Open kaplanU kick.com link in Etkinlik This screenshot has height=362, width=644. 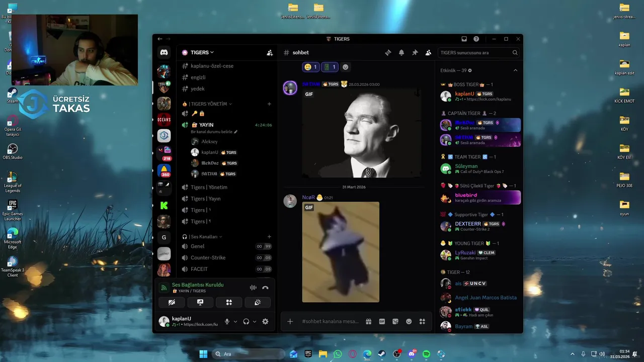489,100
